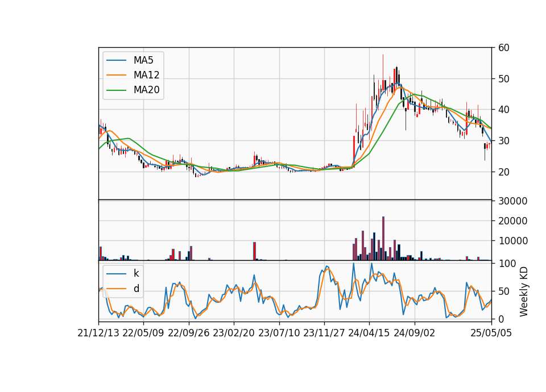The height and width of the screenshot is (392, 546).
Task: Click the volume axis value 30000
Action: coord(512,201)
